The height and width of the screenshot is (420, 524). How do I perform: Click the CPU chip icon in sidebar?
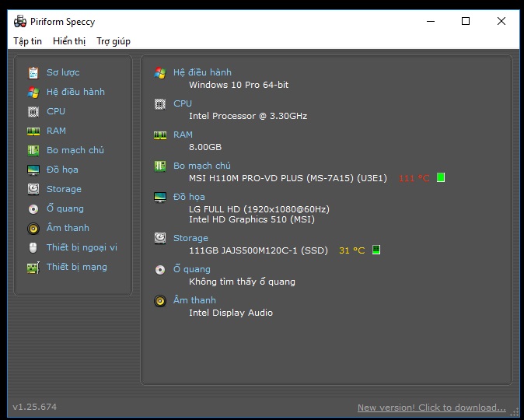click(x=33, y=111)
